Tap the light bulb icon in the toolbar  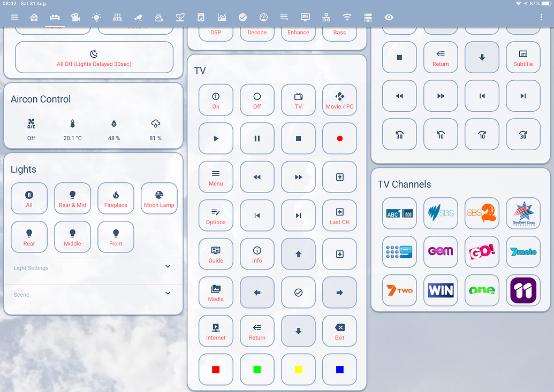(x=96, y=17)
